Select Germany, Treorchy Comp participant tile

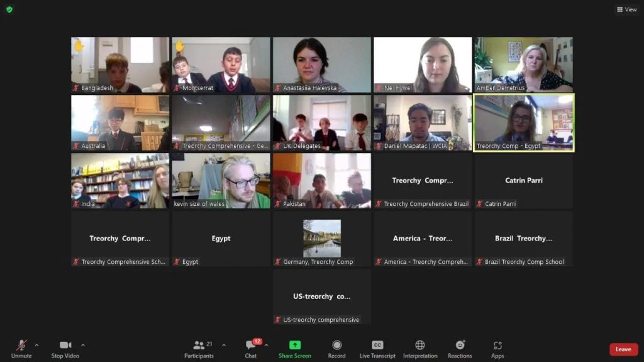click(x=321, y=239)
